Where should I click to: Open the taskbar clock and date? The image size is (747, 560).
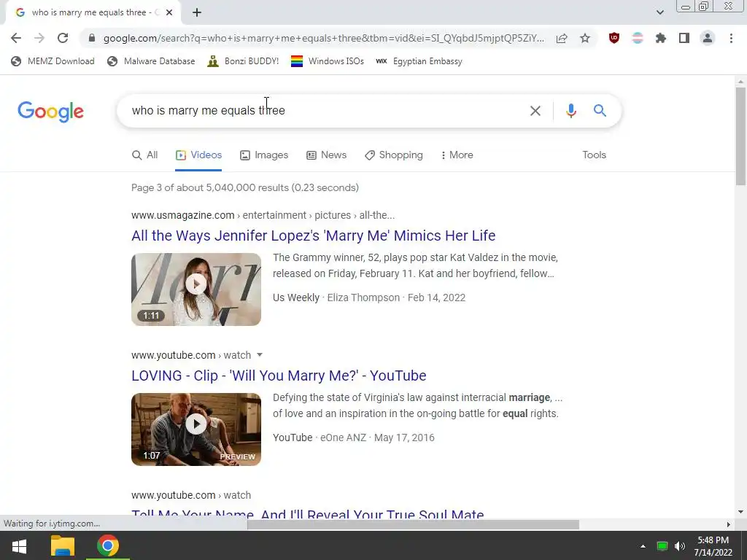point(713,546)
